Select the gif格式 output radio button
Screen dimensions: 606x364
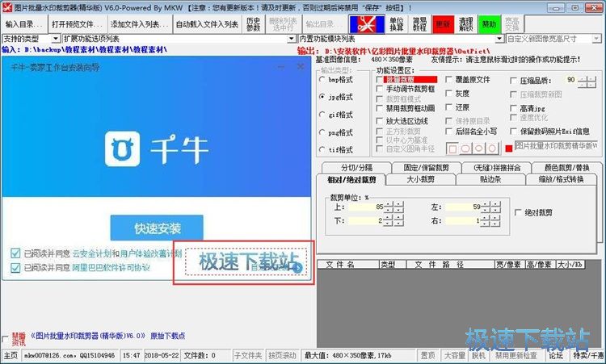point(322,115)
